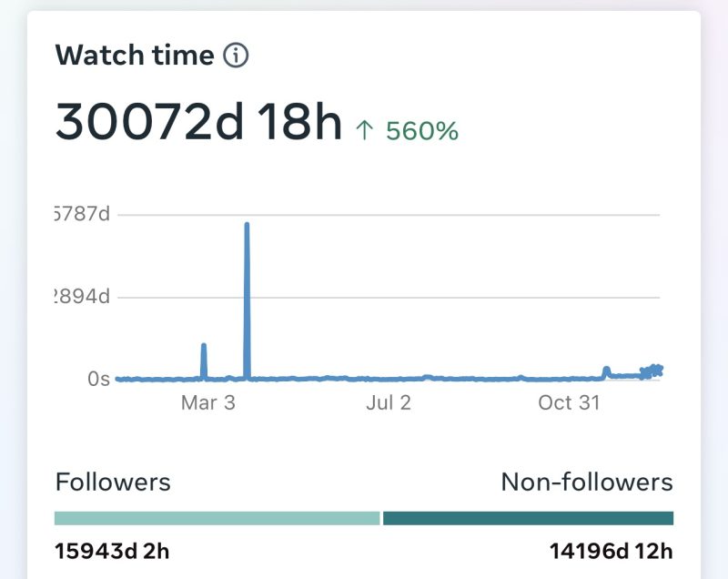
Task: Click the 5787d y-axis label
Action: (82, 215)
